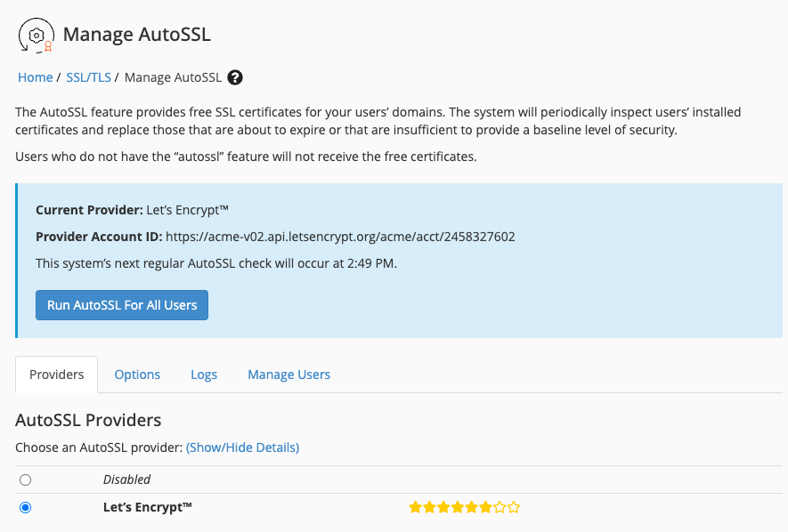Click the orange lock in the AutoSSL logo
788x532 pixels.
49,44
